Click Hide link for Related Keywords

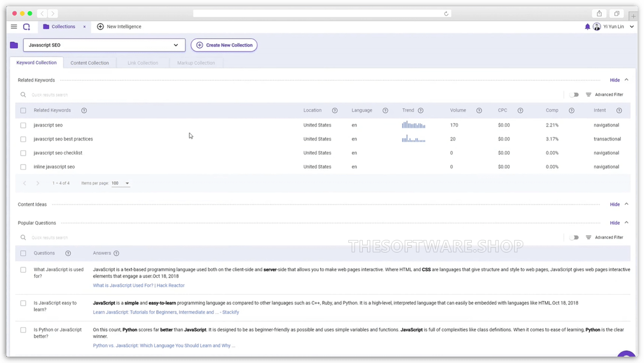pos(615,80)
